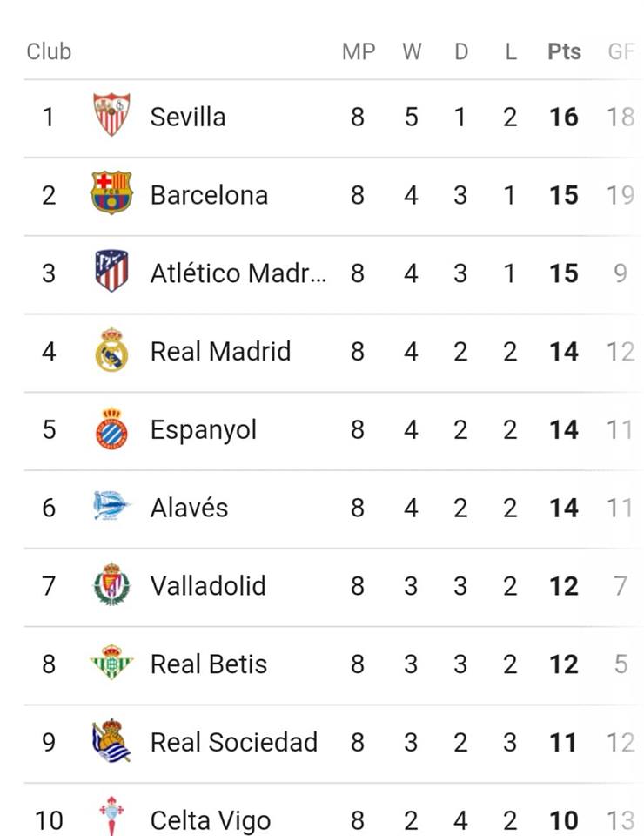Click the Real Betis crest
The width and height of the screenshot is (644, 836).
pos(111,662)
